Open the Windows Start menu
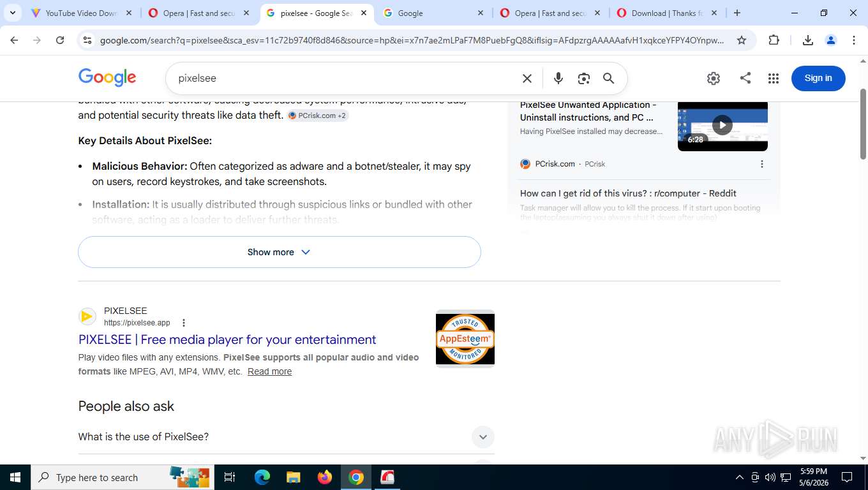The height and width of the screenshot is (490, 868). pyautogui.click(x=15, y=477)
